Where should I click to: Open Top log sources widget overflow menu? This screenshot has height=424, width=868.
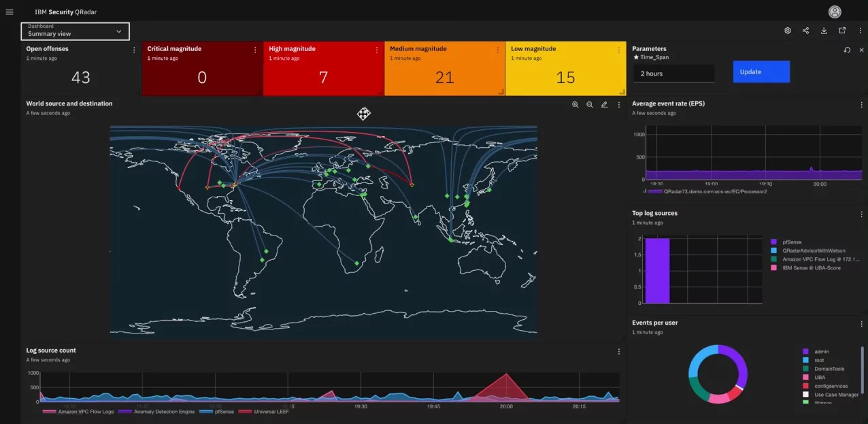[862, 214]
